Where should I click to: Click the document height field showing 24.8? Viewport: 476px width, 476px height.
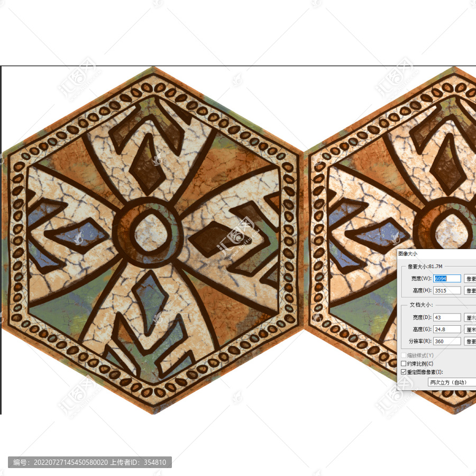point(447,329)
